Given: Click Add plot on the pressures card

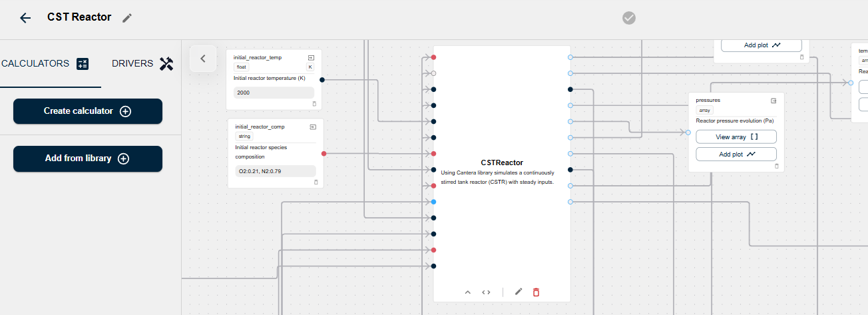Looking at the screenshot, I should click(736, 154).
